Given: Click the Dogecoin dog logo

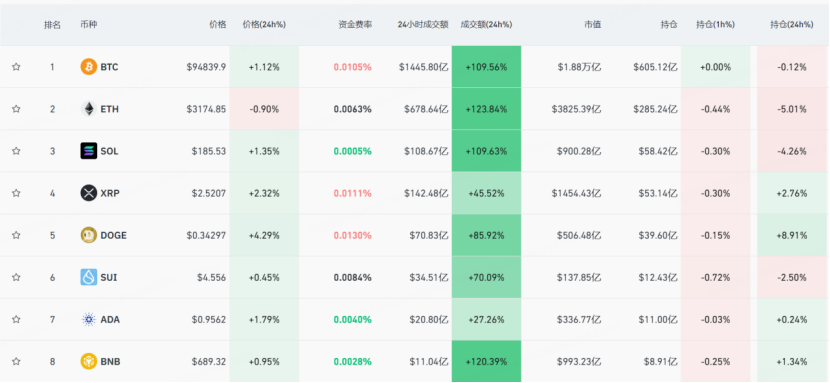Looking at the screenshot, I should click(x=88, y=235).
